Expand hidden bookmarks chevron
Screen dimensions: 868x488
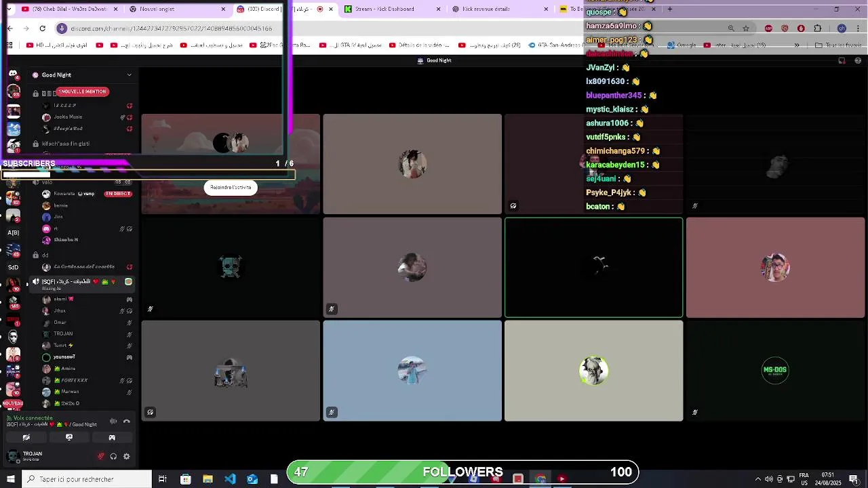(796, 45)
